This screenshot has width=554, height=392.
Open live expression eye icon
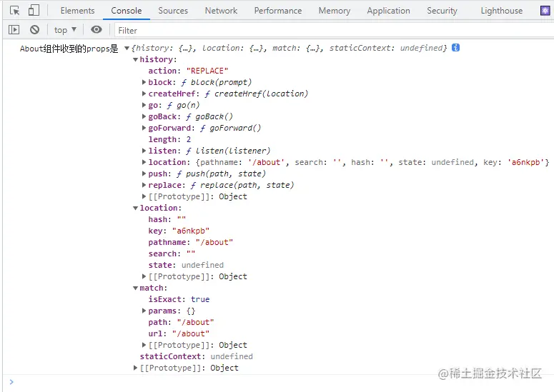(96, 30)
